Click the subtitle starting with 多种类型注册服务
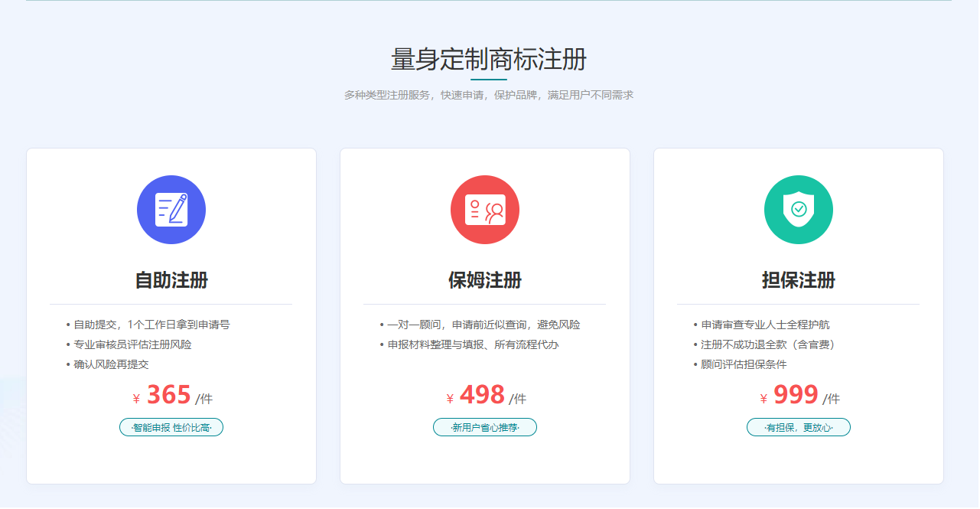This screenshot has height=509, width=980. pos(489,95)
